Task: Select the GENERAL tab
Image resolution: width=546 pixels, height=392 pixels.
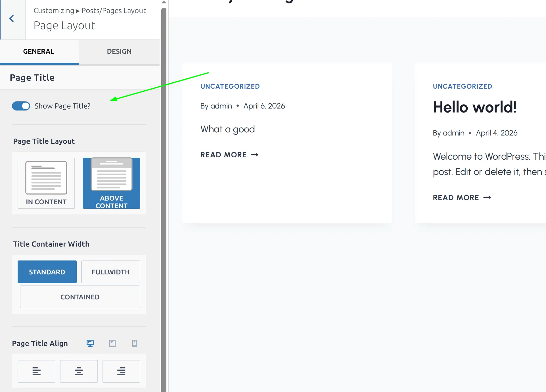Action: [38, 51]
